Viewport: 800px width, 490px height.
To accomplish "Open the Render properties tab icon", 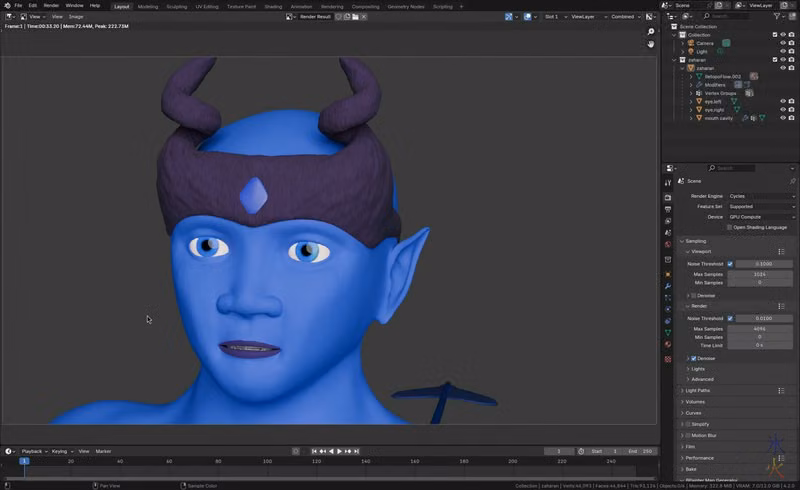I will (668, 198).
